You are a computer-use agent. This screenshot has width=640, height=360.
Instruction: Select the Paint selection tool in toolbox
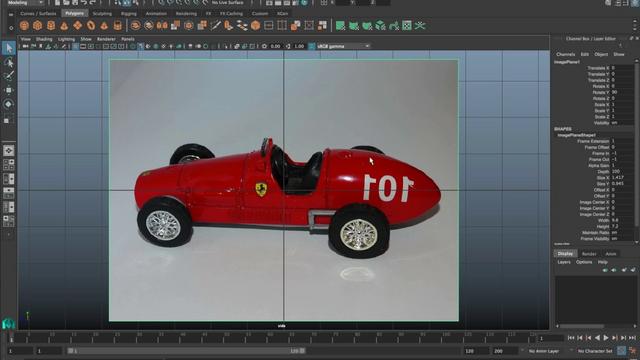click(9, 76)
